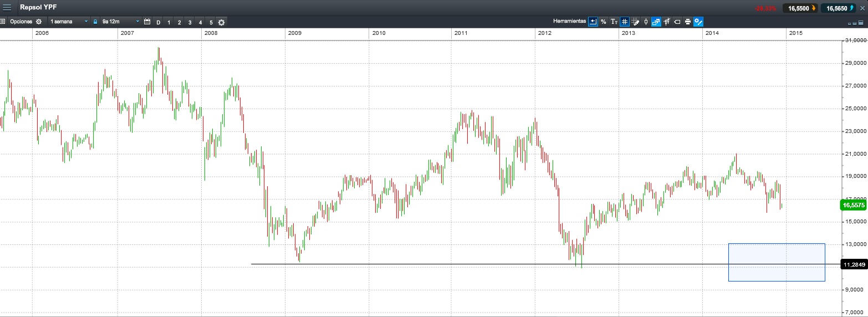This screenshot has height=317, width=868.
Task: Select preset number 3
Action: tap(190, 22)
